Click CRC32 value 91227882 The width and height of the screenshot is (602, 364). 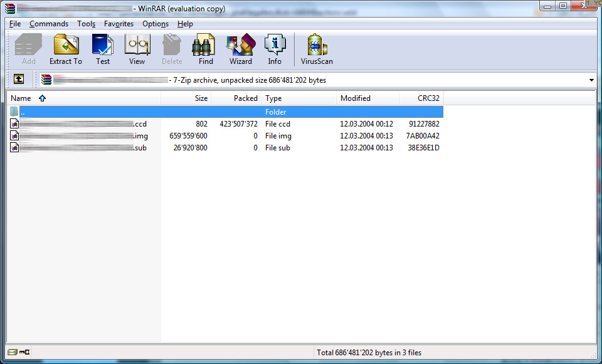click(x=425, y=124)
